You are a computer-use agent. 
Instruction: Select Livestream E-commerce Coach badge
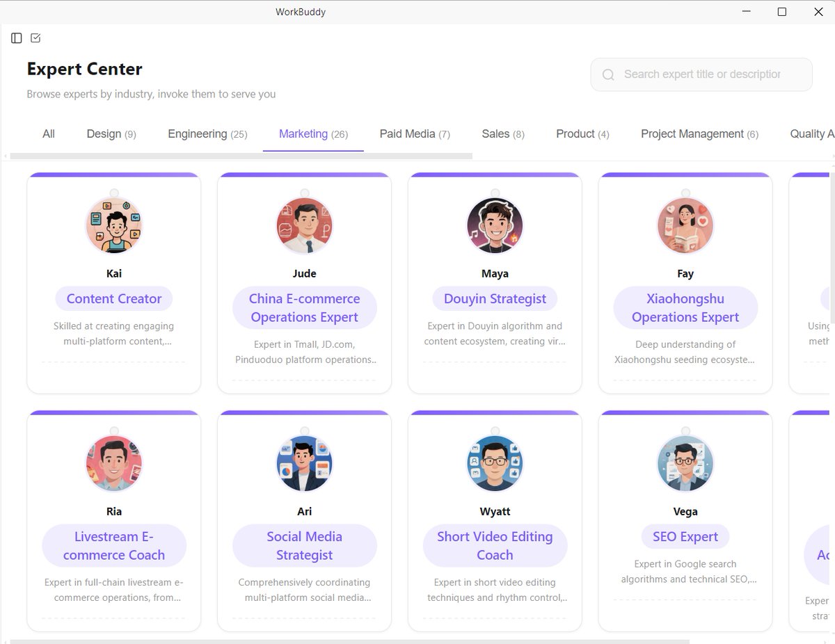coord(114,546)
